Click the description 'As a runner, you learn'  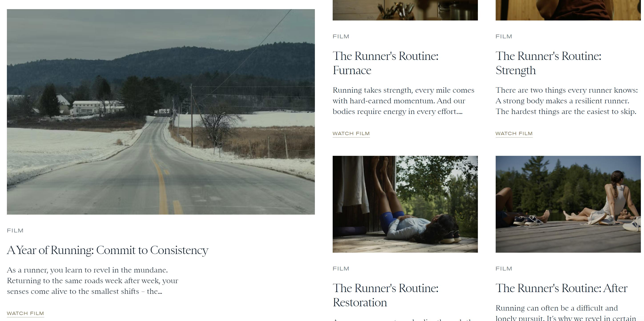click(93, 281)
